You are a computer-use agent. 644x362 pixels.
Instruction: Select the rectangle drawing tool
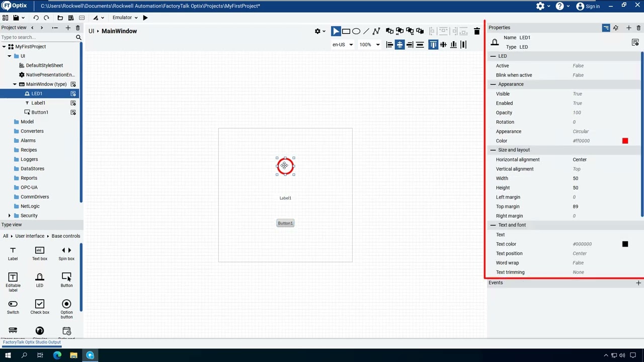(x=346, y=31)
